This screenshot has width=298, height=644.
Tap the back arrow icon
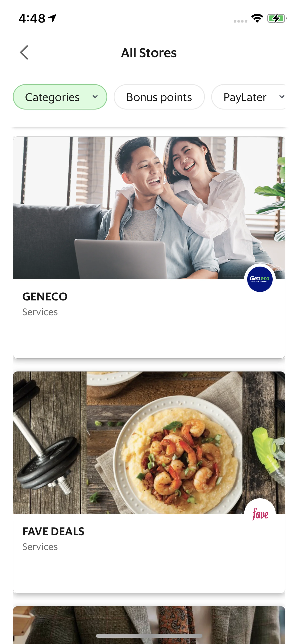point(24,53)
